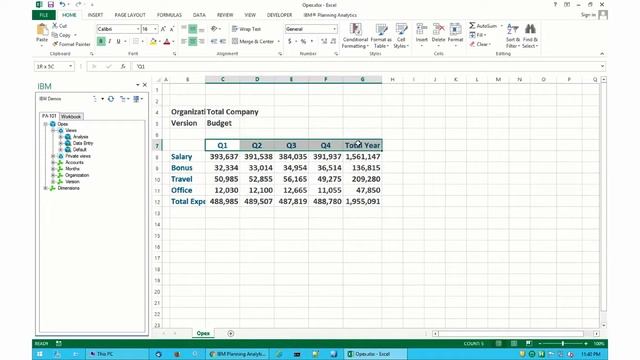
Task: Click the Paste clipboard icon
Action: 42,30
